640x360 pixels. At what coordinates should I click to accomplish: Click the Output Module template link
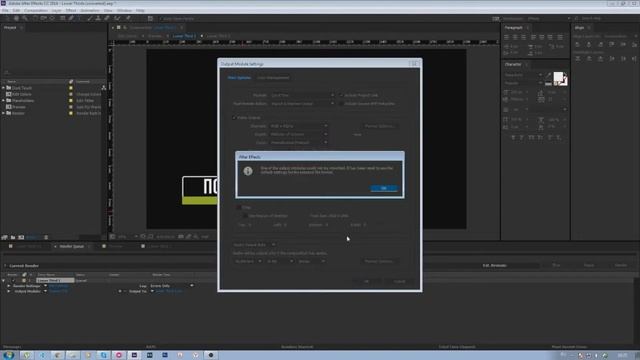point(59,291)
